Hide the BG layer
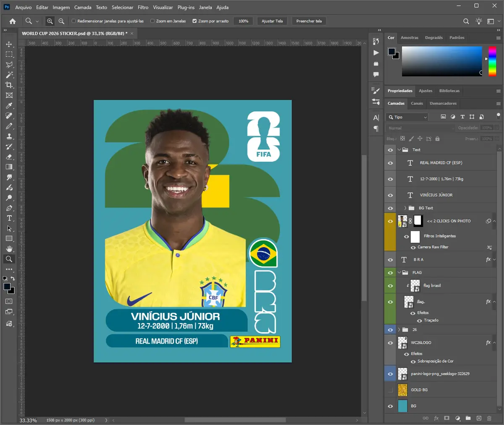 (x=390, y=406)
